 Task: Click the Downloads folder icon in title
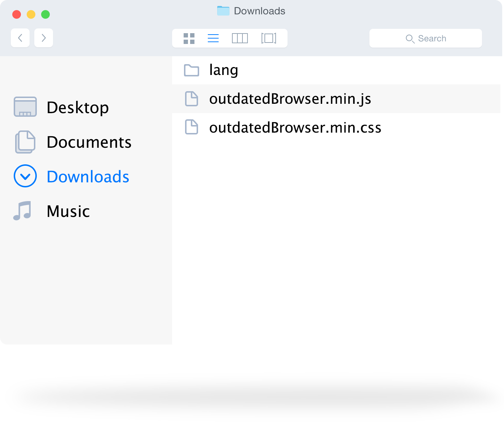(x=223, y=11)
